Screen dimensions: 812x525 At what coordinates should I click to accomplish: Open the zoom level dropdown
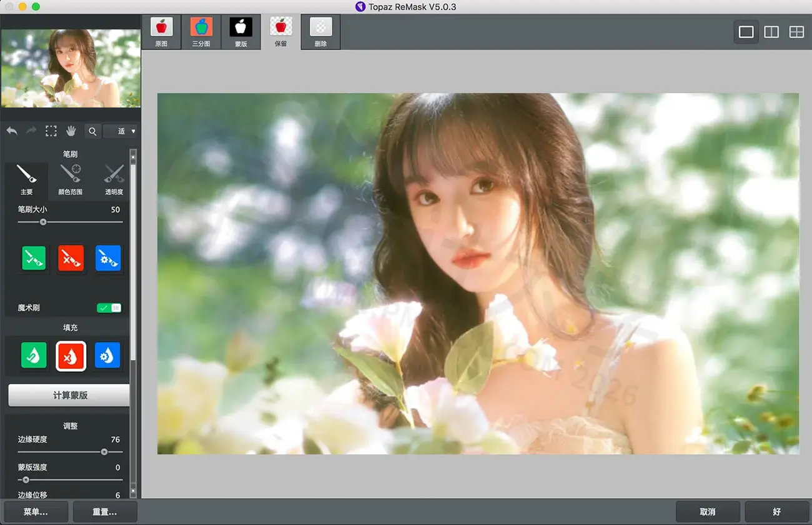pyautogui.click(x=120, y=131)
